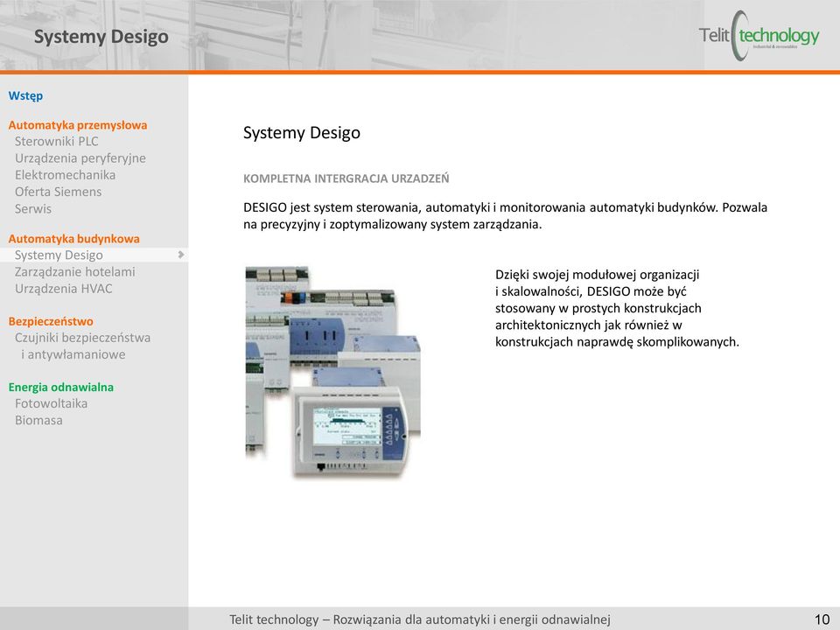The height and width of the screenshot is (630, 840).
Task: Select the Bezpieczeństwo heading
Action: click(x=51, y=321)
